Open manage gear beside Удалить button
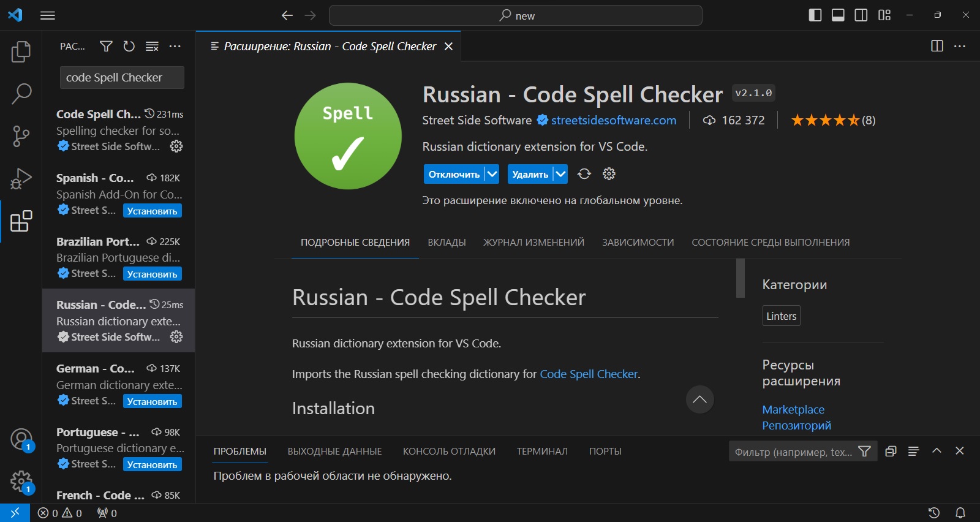The width and height of the screenshot is (980, 522). click(x=609, y=174)
